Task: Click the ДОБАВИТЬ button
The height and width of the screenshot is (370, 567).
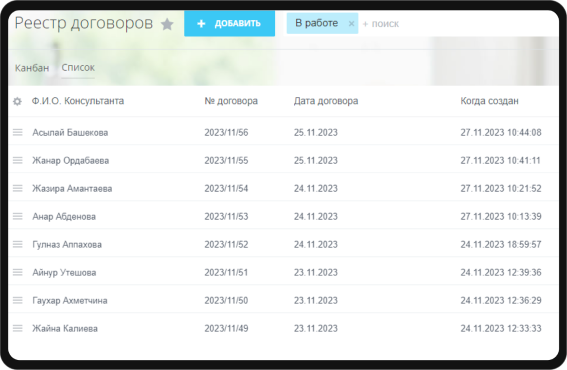Action: pyautogui.click(x=229, y=24)
